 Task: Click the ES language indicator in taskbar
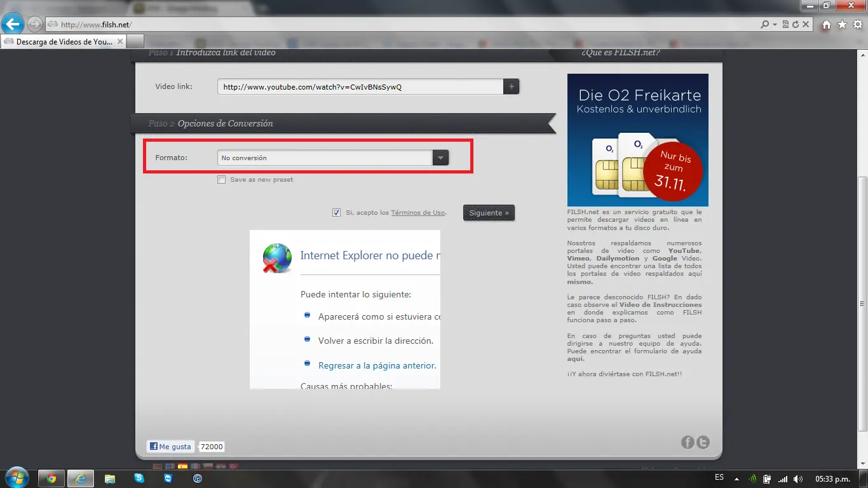click(x=719, y=477)
